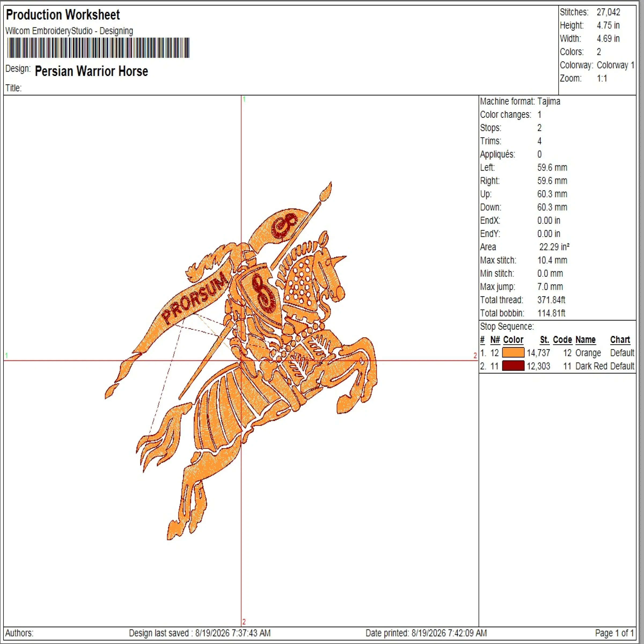Click "Default" chart in the Dark Red row
Image resolution: width=644 pixels, height=644 pixels.
pos(622,366)
